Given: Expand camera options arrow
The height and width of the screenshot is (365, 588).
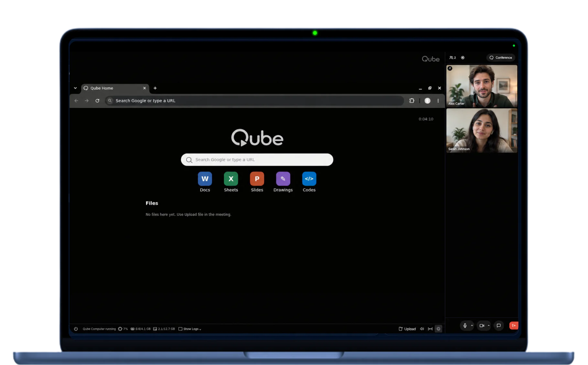Looking at the screenshot, I should tap(489, 325).
